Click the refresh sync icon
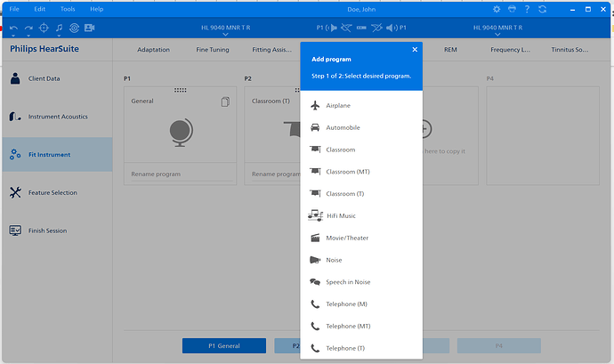614x364 pixels. (x=542, y=9)
